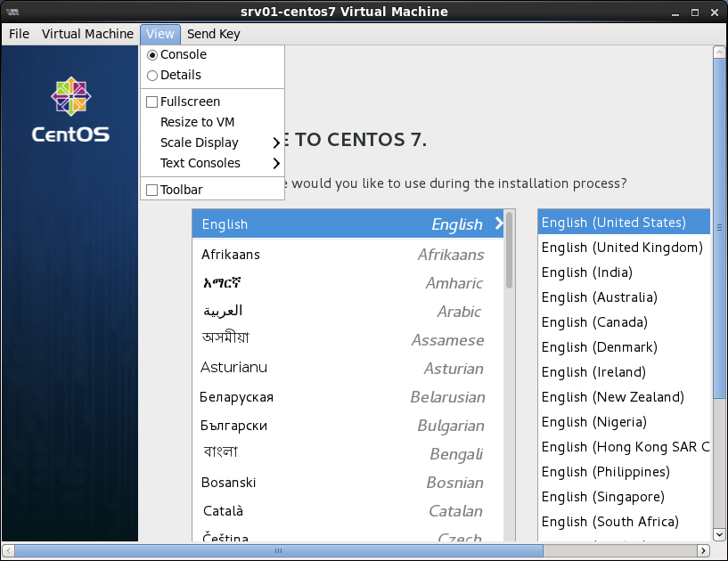Select Assamese language
The image size is (728, 561).
348,339
